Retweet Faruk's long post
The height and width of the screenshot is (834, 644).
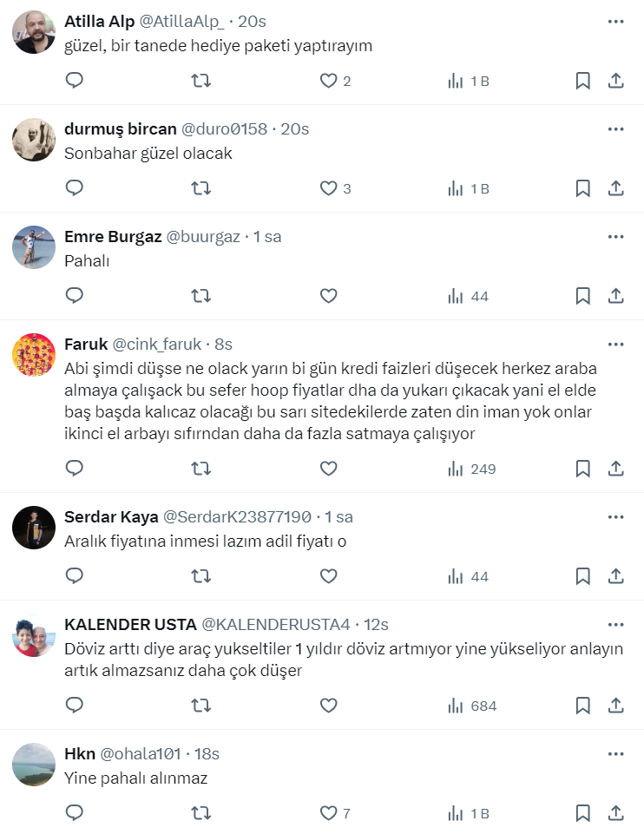coord(200,469)
